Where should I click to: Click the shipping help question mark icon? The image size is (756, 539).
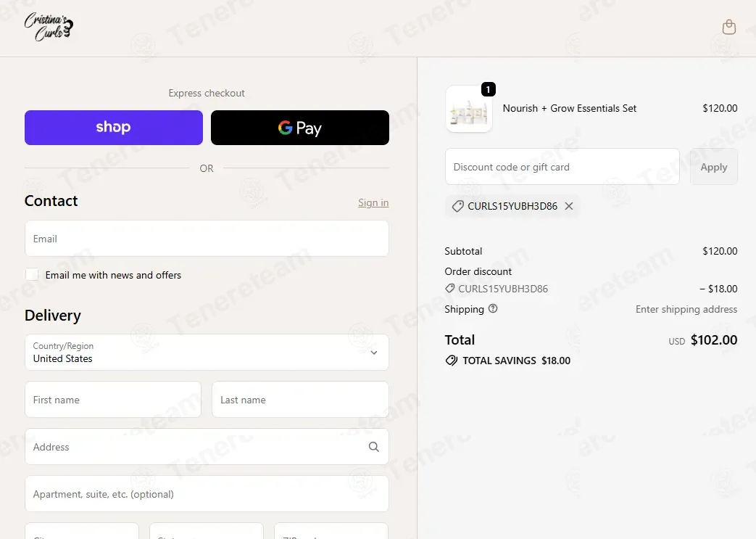(x=493, y=308)
